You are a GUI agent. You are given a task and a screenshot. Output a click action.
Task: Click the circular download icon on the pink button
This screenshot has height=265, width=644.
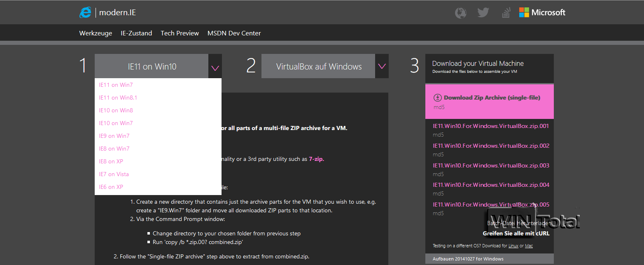click(437, 97)
